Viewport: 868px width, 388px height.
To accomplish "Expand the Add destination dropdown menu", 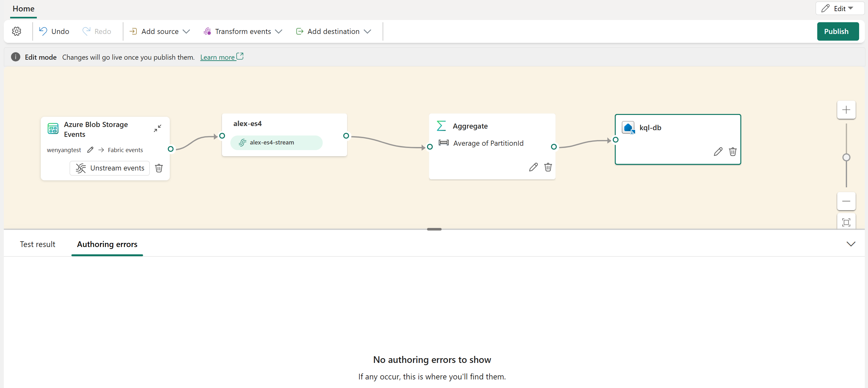I will (x=367, y=31).
